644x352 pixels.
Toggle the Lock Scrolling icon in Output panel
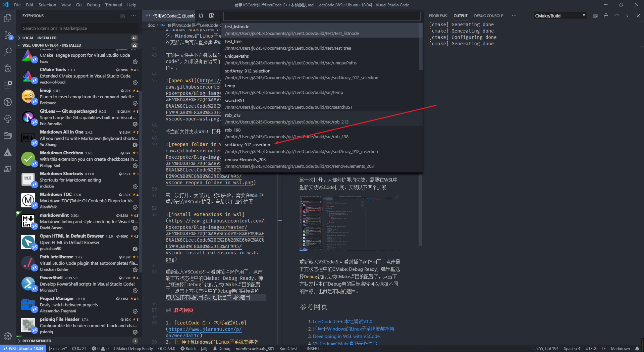(x=606, y=16)
